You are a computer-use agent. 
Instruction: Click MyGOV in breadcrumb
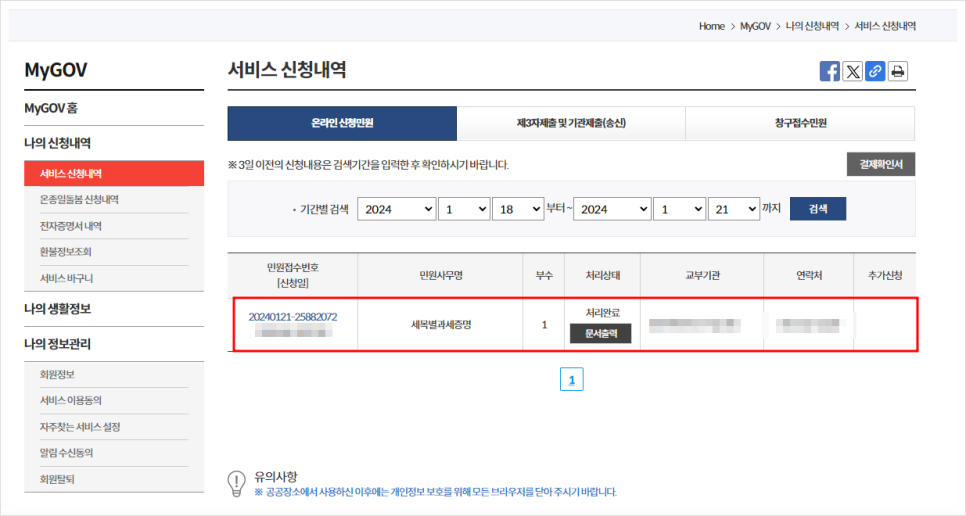pos(755,26)
